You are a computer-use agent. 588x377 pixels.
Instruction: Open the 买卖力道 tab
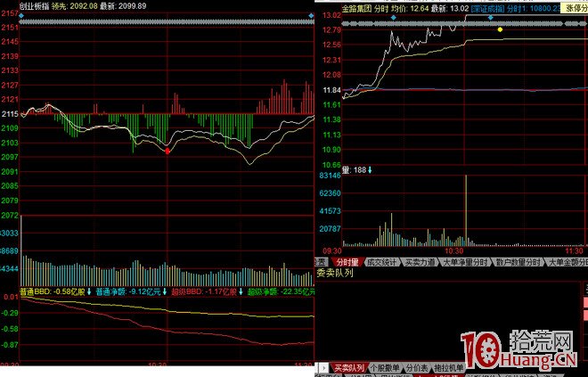click(x=420, y=262)
